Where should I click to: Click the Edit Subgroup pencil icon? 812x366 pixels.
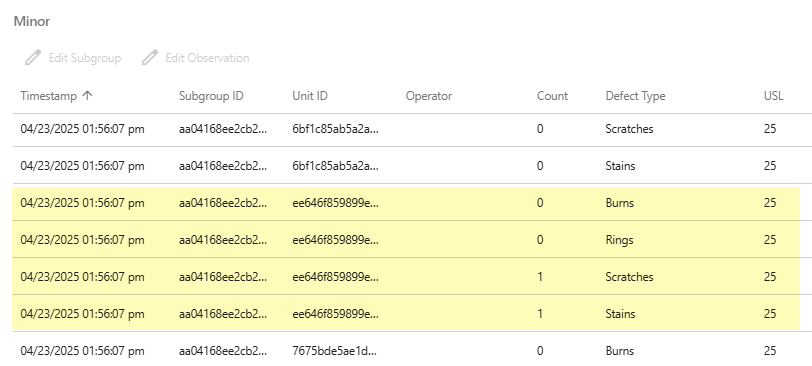click(33, 57)
